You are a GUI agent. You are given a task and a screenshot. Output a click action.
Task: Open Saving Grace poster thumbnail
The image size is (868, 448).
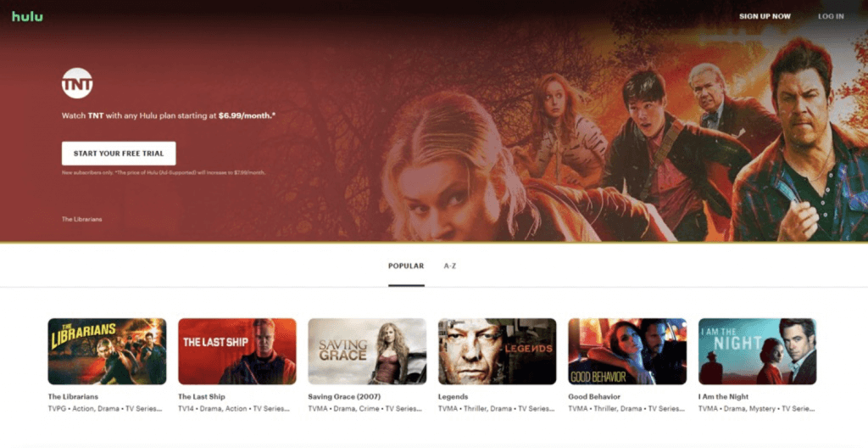367,351
